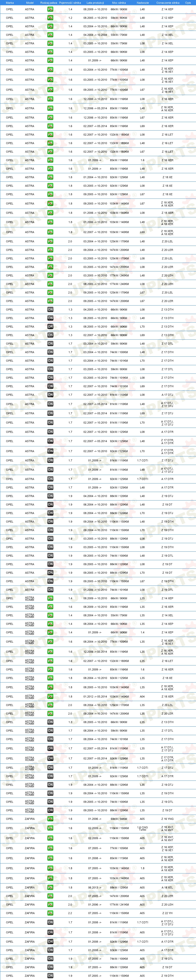Image resolution: width=196 pixels, height=980 pixels.
Task: Click petrol icon in ASTRA Z 18 XE L67 row
Action: (x=50, y=194)
